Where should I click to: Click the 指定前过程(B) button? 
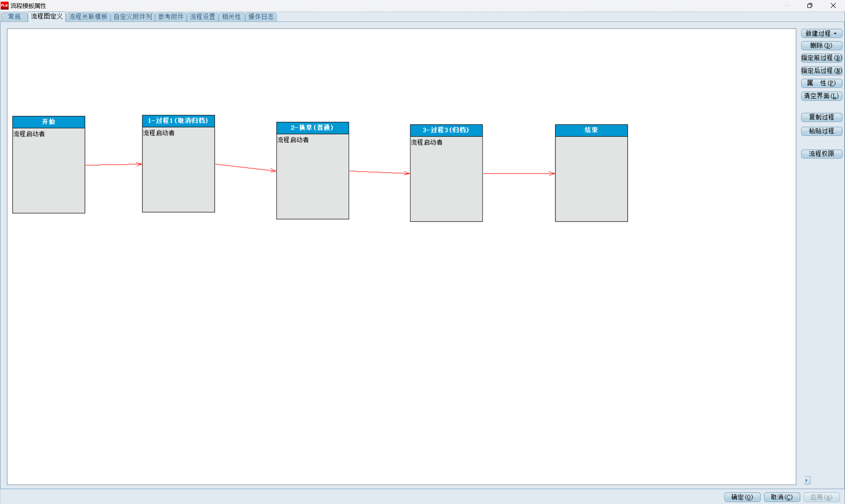[x=821, y=58]
